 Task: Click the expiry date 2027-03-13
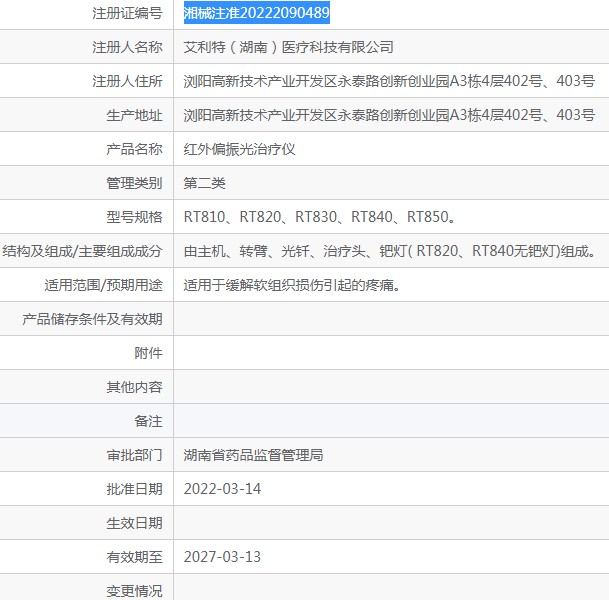pos(222,556)
